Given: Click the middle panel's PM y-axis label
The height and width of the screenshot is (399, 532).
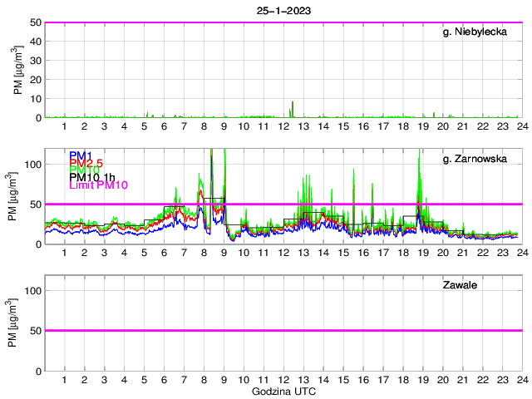Looking at the screenshot, I should 18,196.
